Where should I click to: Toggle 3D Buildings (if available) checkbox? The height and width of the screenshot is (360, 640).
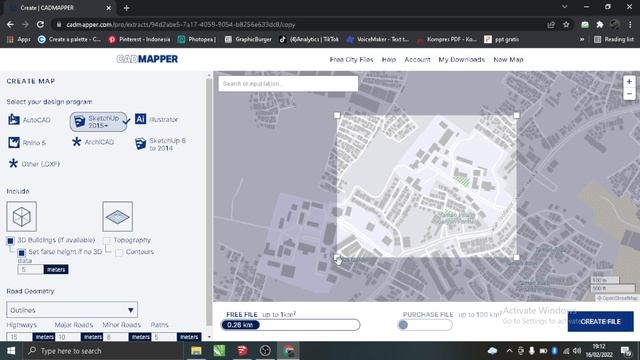coord(11,240)
